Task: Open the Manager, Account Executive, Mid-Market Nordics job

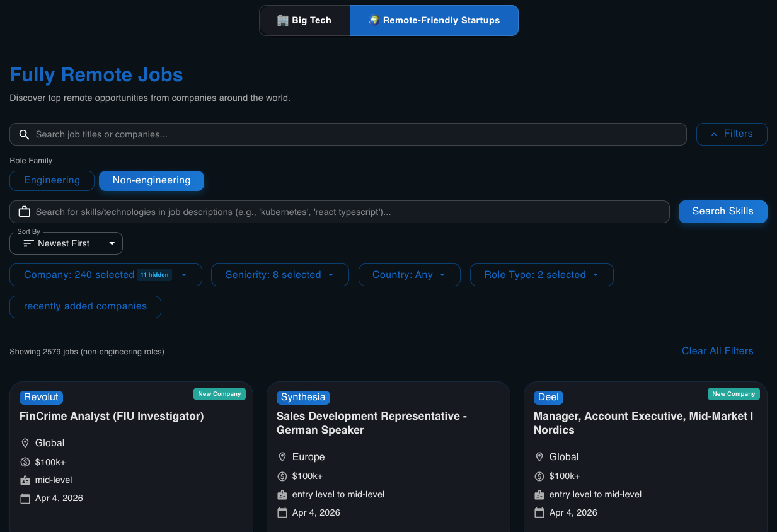Action: pos(643,423)
